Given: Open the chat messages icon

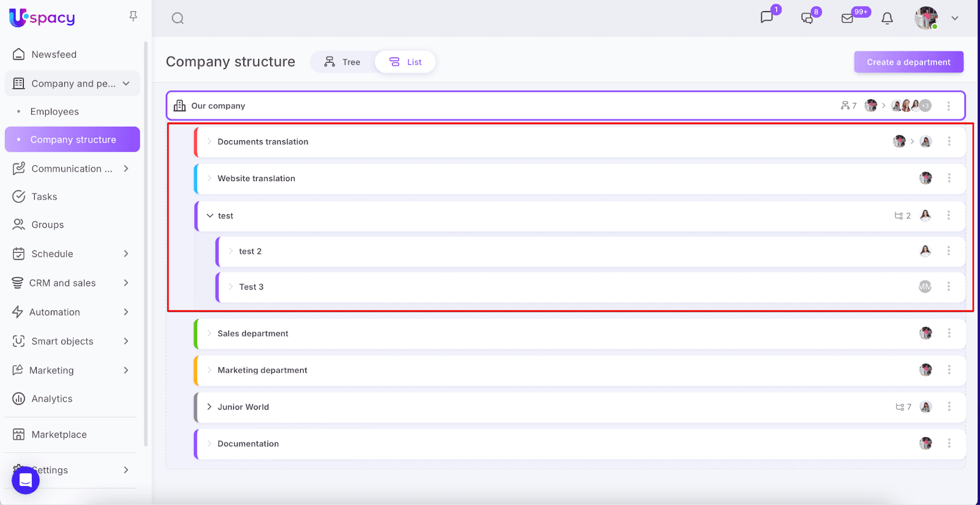Looking at the screenshot, I should pos(767,17).
